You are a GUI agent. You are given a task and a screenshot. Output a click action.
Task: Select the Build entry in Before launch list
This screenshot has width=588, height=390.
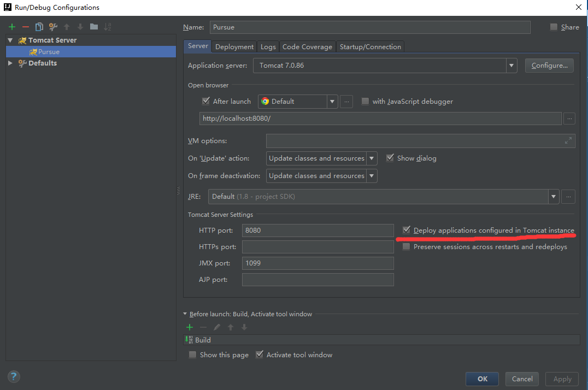382,340
